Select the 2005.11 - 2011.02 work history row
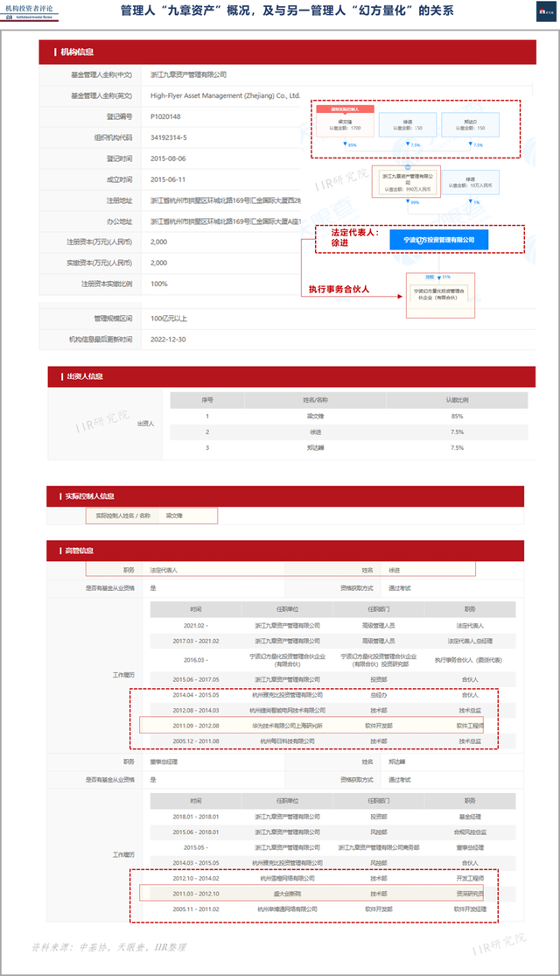Screen dimensions: 560x976 [x=332, y=909]
